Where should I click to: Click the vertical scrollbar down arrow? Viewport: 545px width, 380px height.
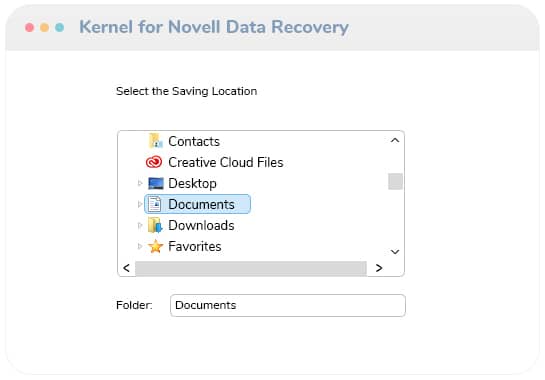(x=395, y=252)
